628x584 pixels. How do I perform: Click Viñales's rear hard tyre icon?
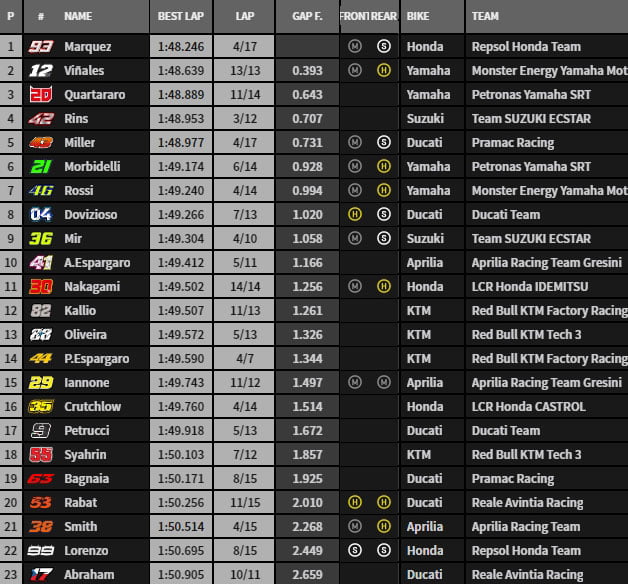[x=383, y=71]
